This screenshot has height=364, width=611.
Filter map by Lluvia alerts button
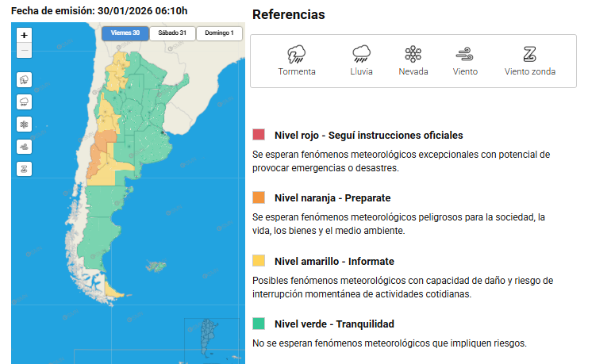[x=24, y=102]
